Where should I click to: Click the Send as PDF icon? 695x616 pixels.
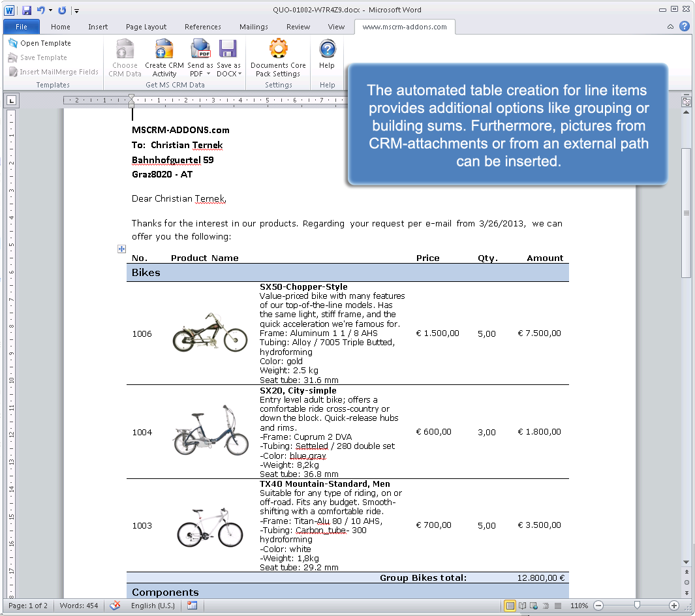200,49
